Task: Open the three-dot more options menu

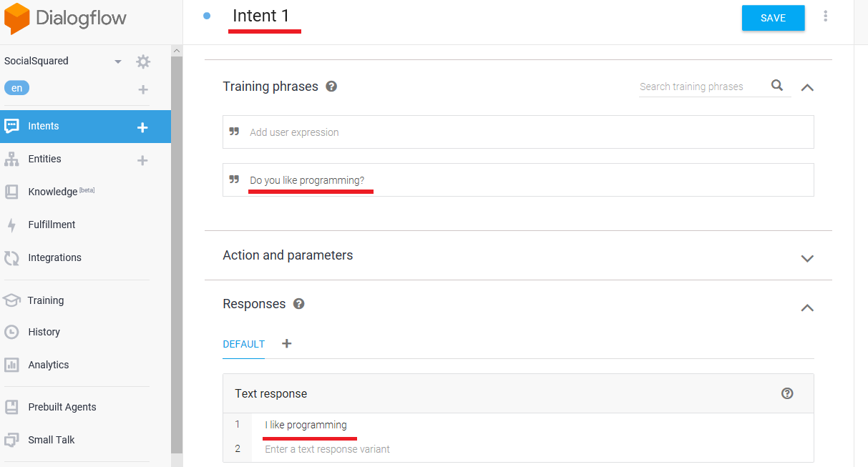Action: pos(826,16)
